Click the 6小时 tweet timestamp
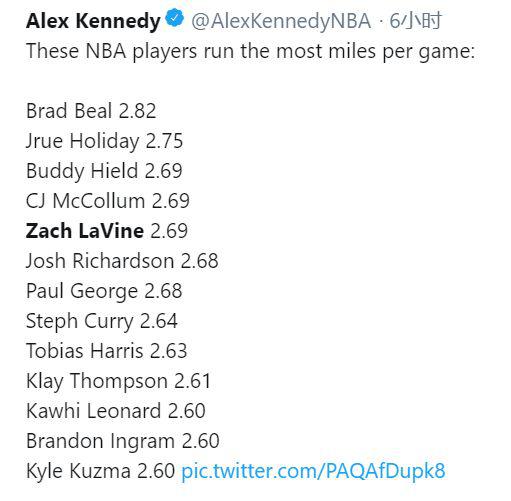 (415, 21)
